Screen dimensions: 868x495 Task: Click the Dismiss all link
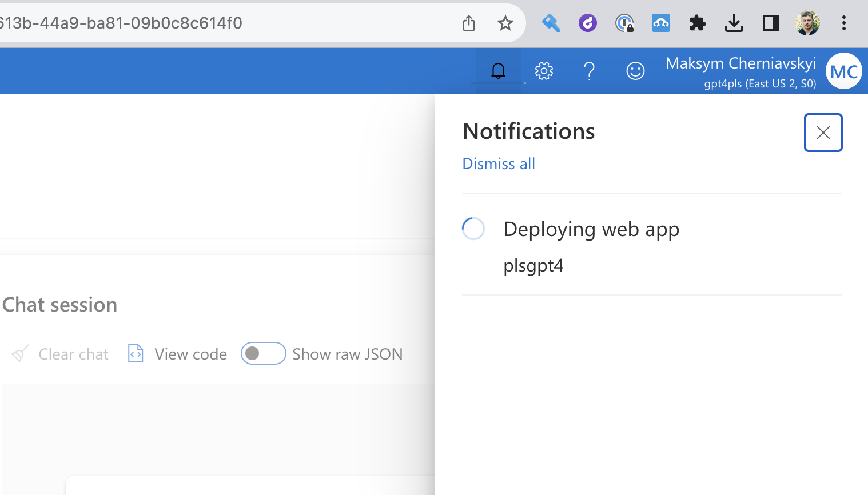(x=498, y=163)
